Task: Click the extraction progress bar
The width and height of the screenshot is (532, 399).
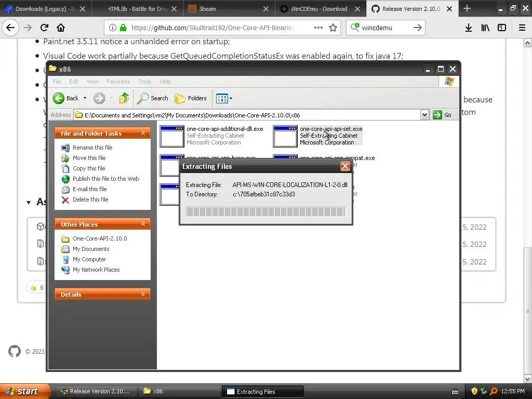Action: pos(266,212)
